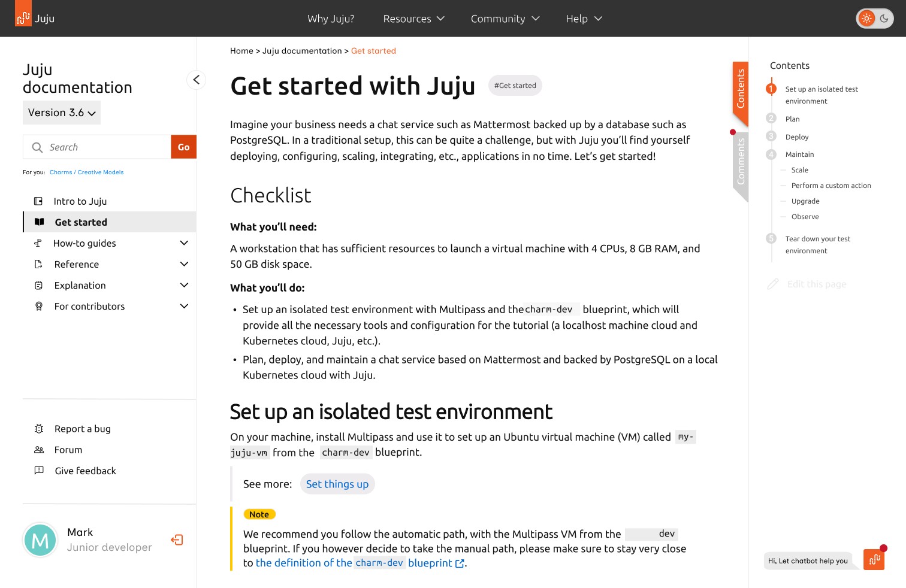The height and width of the screenshot is (588, 906).
Task: Jump to step 2 circle in Contents
Action: point(771,119)
